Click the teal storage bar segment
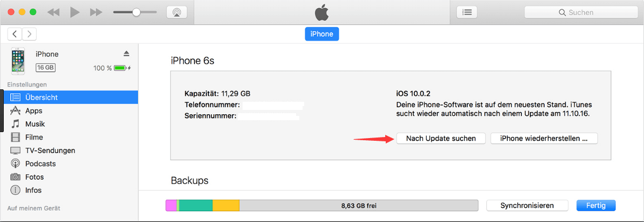This screenshot has width=644, height=222. point(196,206)
